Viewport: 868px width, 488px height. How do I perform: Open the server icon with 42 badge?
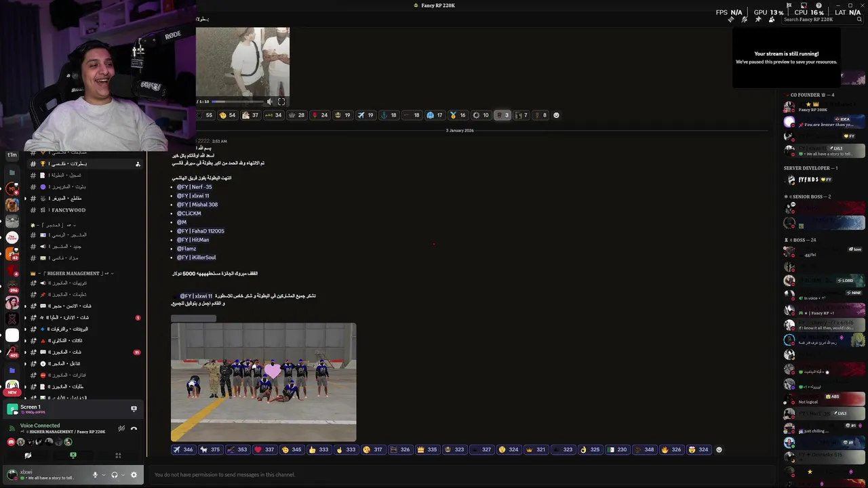pos(12,253)
